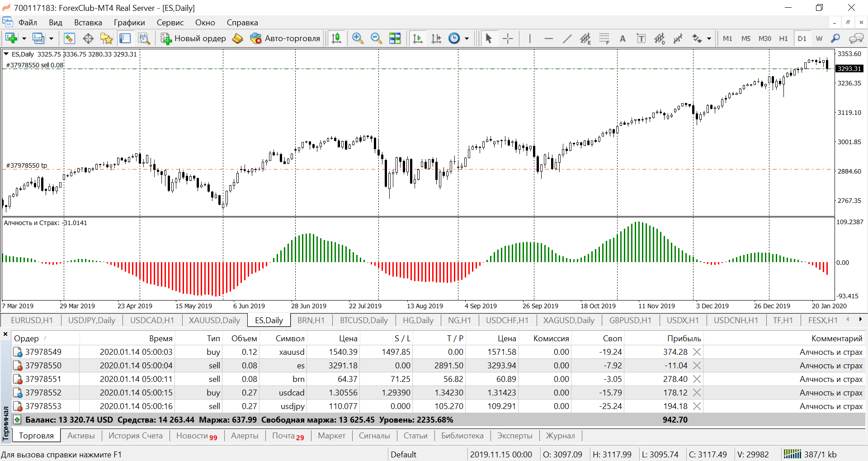This screenshot has width=868, height=461.
Task: Select the crosshair tool
Action: [x=508, y=38]
